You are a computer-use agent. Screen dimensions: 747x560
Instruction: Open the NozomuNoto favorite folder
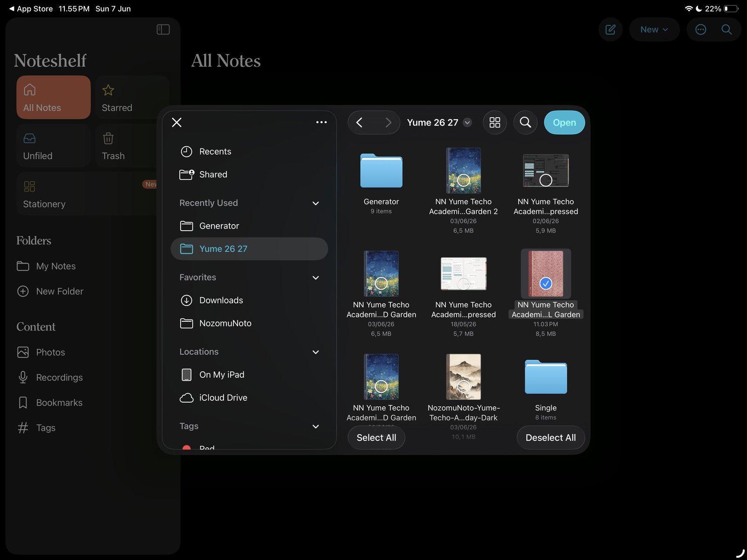click(x=249, y=323)
